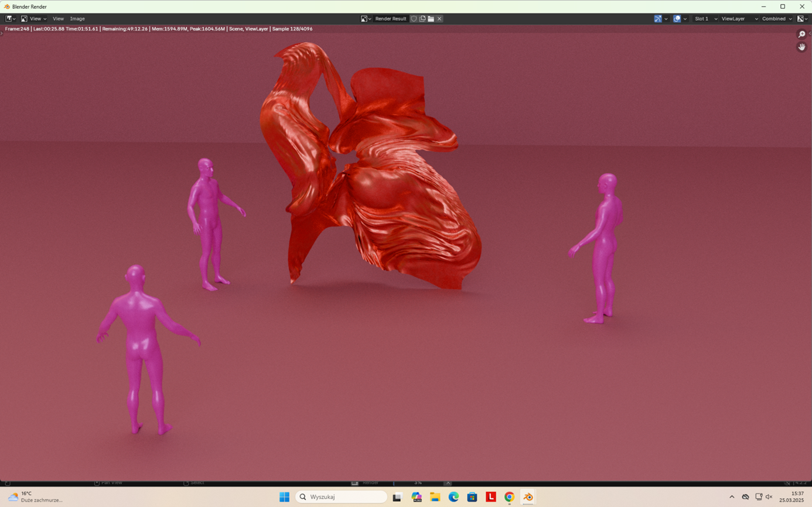Click the Wyszukaj taskbar search field
The image size is (812, 507).
(342, 497)
